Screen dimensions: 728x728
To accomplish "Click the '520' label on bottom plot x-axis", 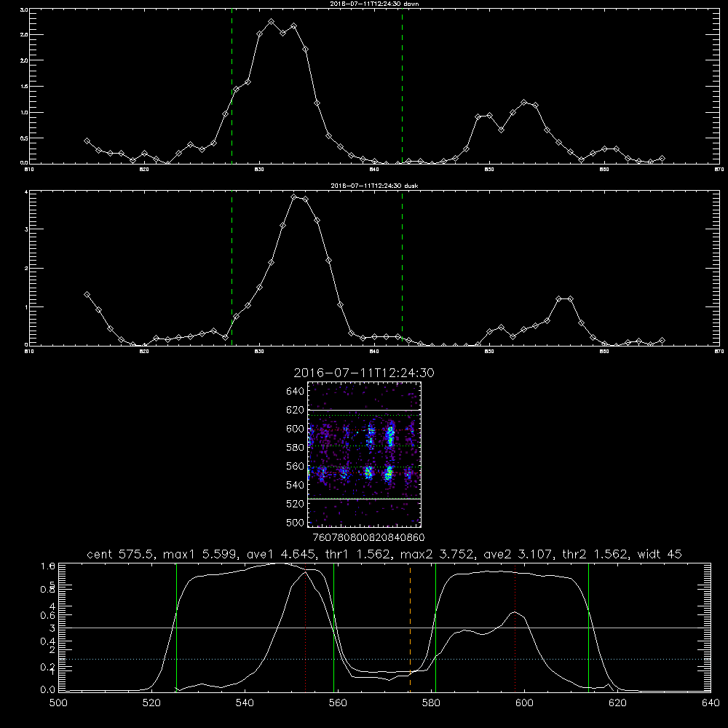I will [151, 703].
